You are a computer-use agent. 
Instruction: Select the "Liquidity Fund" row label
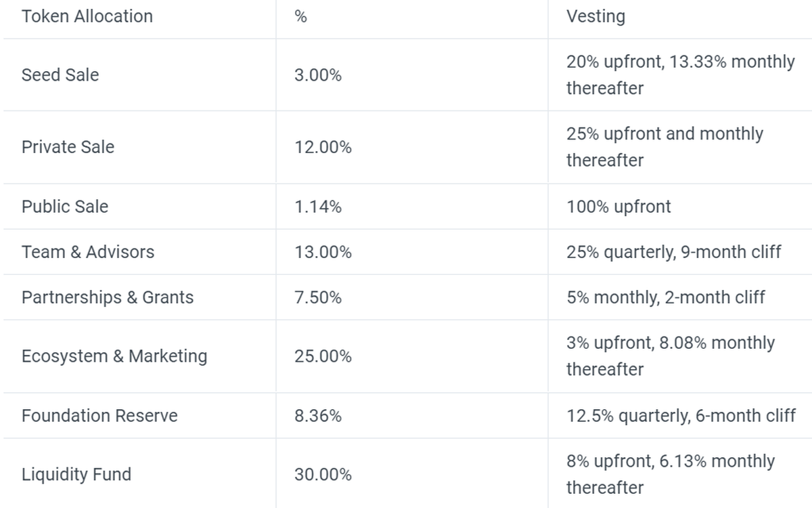76,474
